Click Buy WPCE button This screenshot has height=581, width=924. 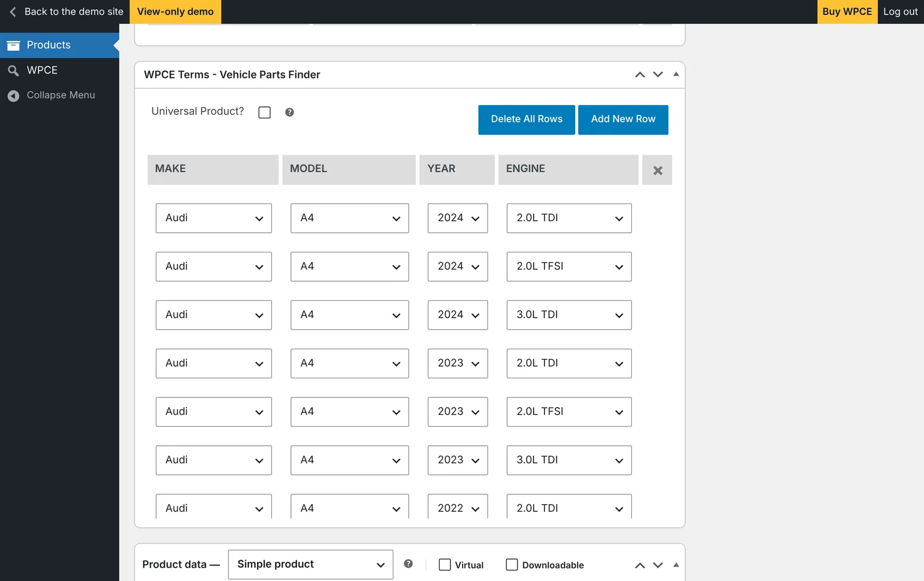coord(847,12)
